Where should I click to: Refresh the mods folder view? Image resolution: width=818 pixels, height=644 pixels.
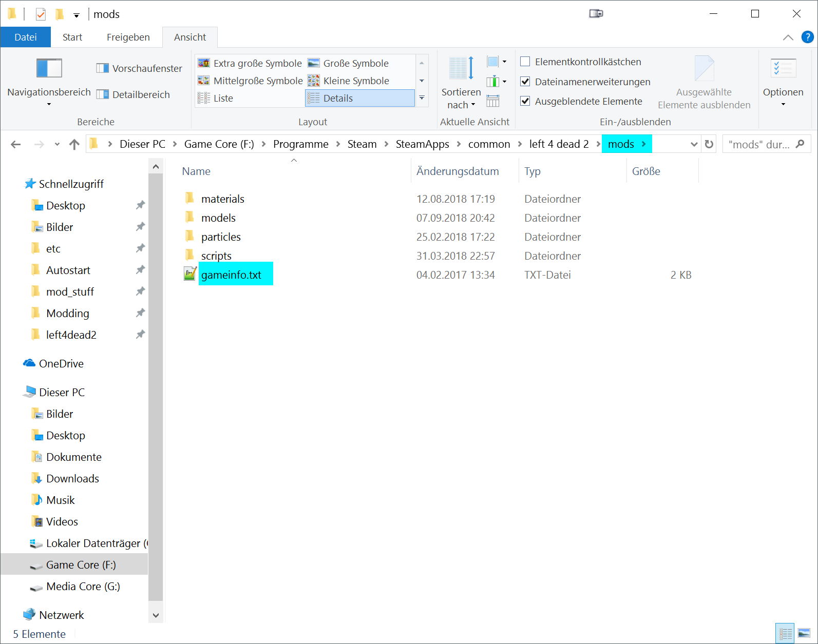(x=709, y=144)
